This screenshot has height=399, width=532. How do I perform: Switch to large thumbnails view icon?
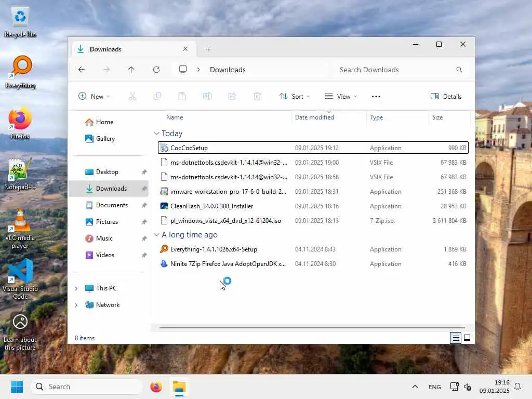click(x=467, y=338)
